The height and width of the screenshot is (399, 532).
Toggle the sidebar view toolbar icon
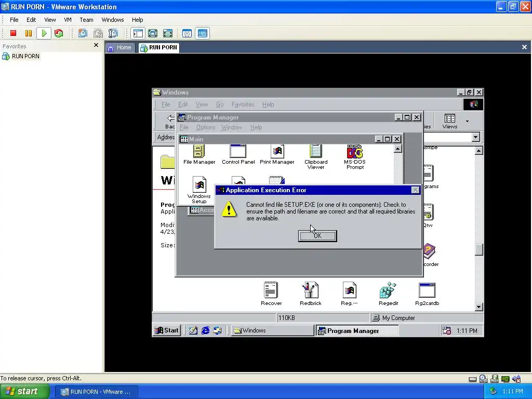[x=138, y=33]
